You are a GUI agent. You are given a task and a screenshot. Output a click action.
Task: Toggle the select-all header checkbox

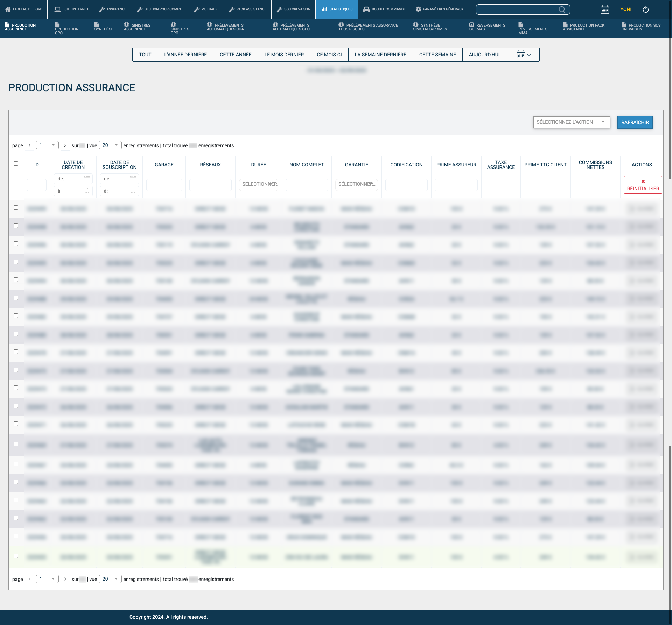point(16,163)
